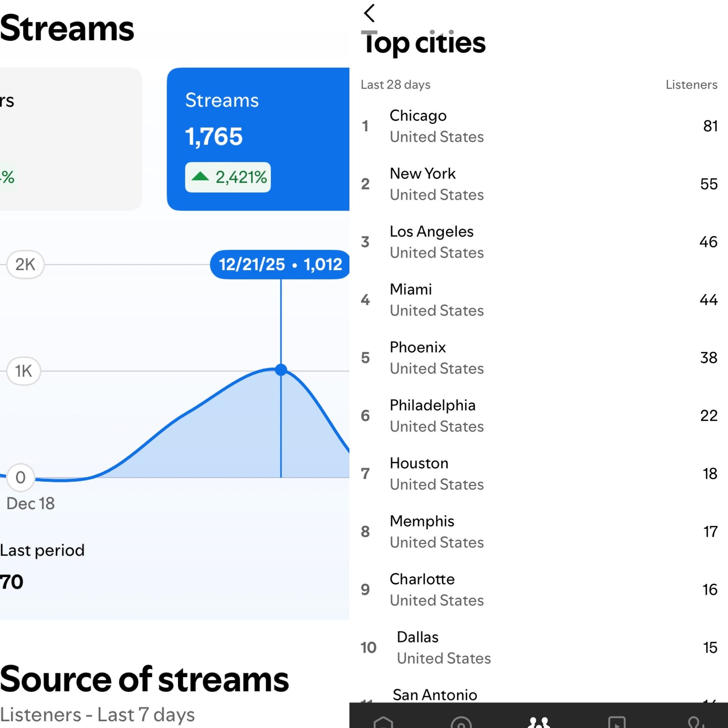The height and width of the screenshot is (728, 728).
Task: Click the 12/21/25 data point on chart
Action: [x=281, y=370]
